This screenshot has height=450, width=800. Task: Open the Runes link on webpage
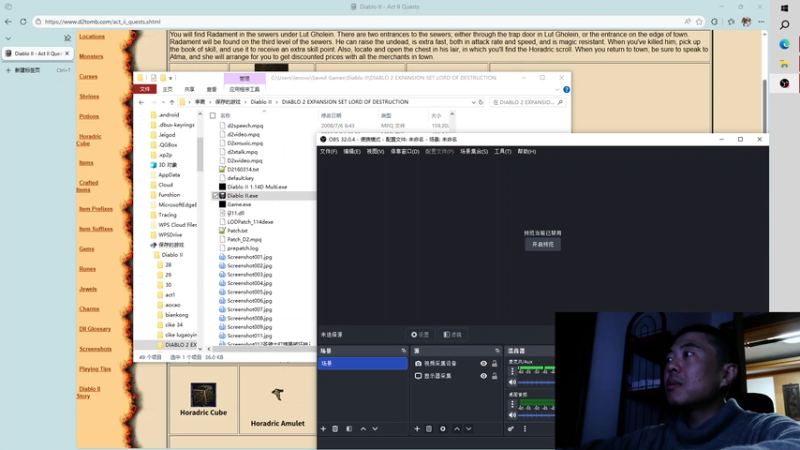point(87,269)
